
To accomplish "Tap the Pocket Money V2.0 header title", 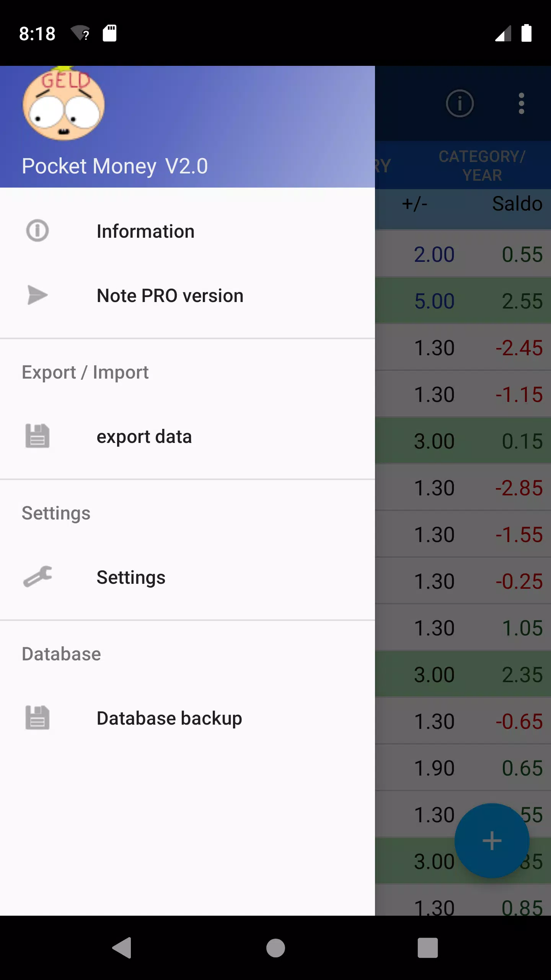I will click(115, 166).
